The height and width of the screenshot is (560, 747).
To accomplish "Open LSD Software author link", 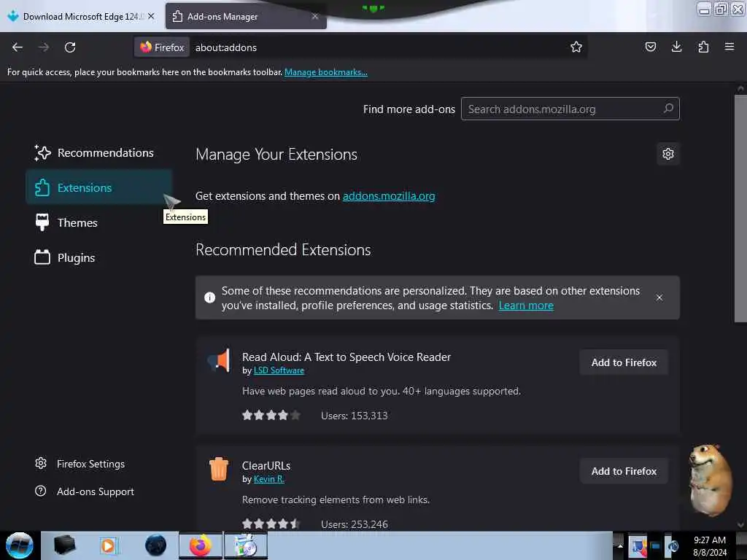I will coord(279,370).
